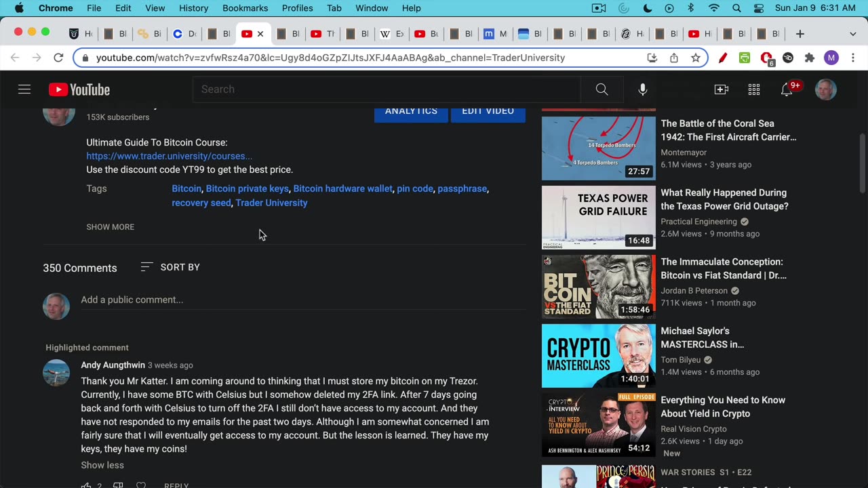Expand description with SHOW MORE
The image size is (868, 488).
[x=110, y=227]
